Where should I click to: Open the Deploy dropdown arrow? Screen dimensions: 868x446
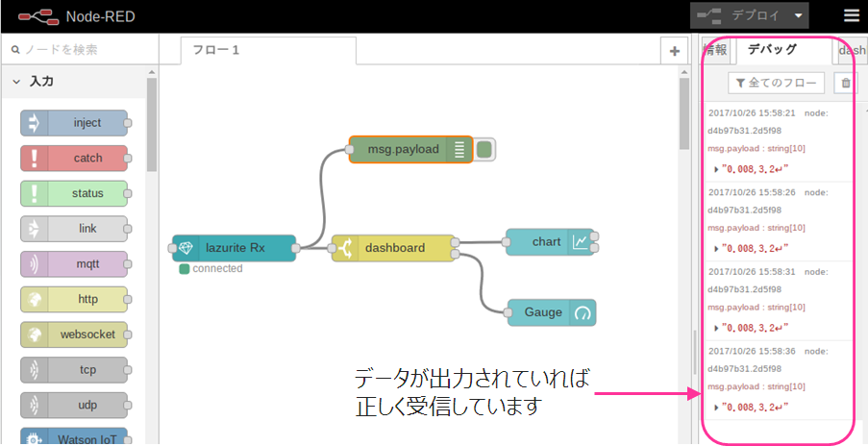pyautogui.click(x=798, y=15)
